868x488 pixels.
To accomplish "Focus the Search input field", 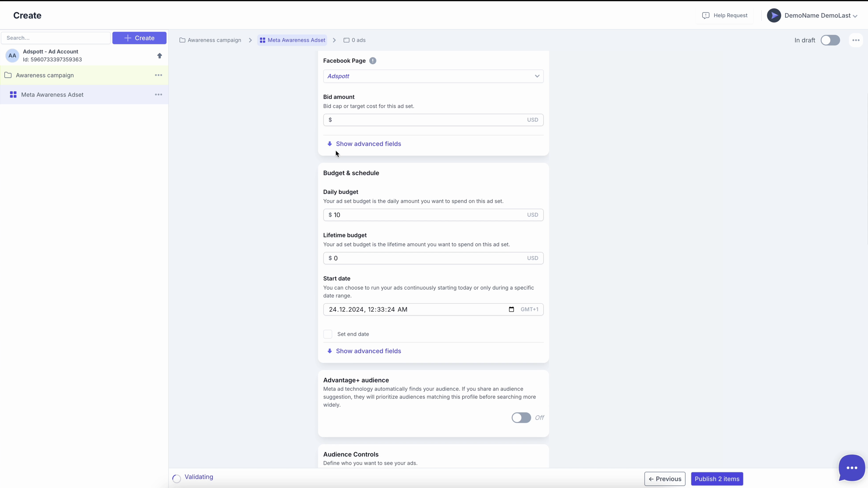I will point(56,38).
